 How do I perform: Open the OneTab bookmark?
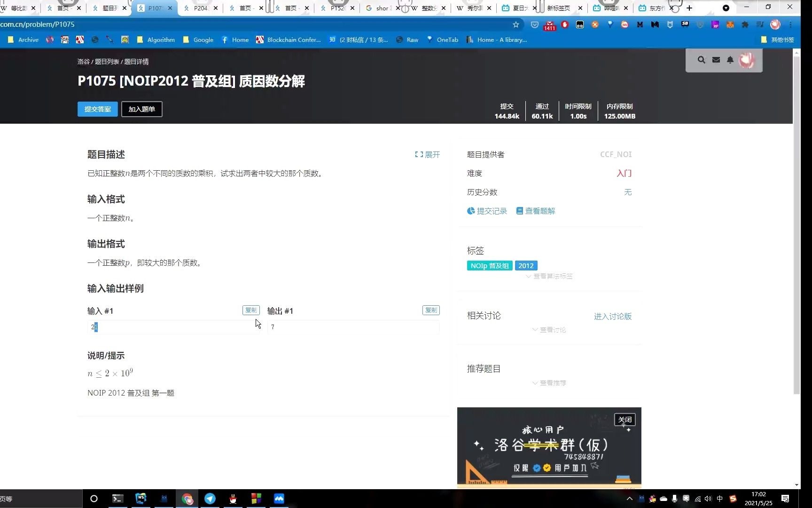442,40
